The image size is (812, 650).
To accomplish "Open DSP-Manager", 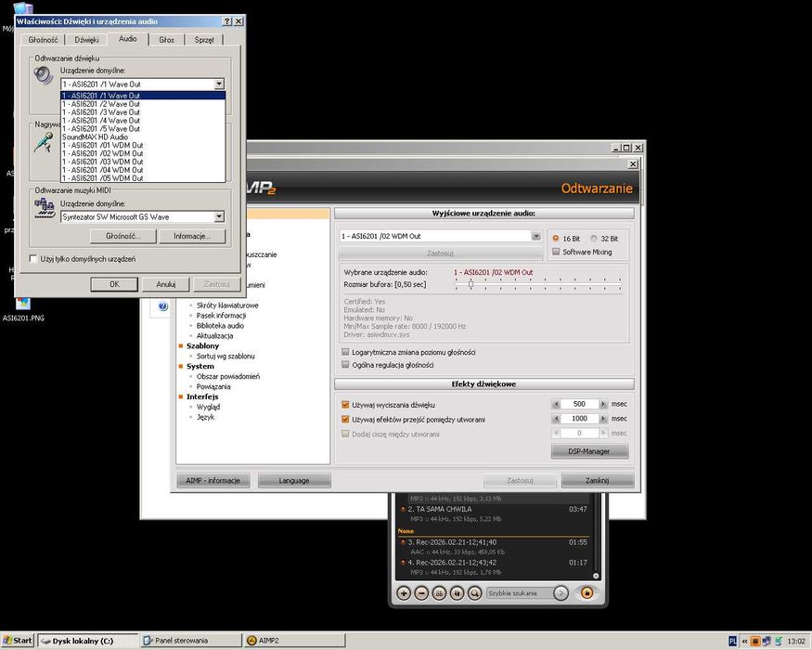I will [x=590, y=451].
